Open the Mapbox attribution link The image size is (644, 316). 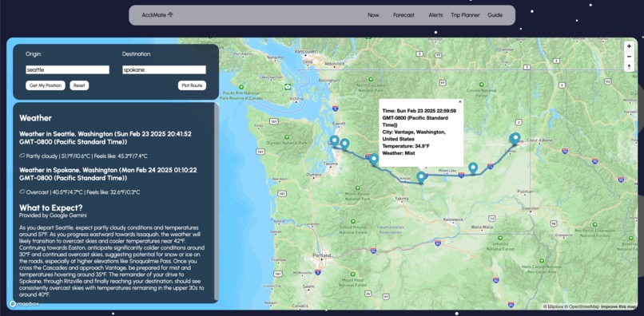(553, 306)
